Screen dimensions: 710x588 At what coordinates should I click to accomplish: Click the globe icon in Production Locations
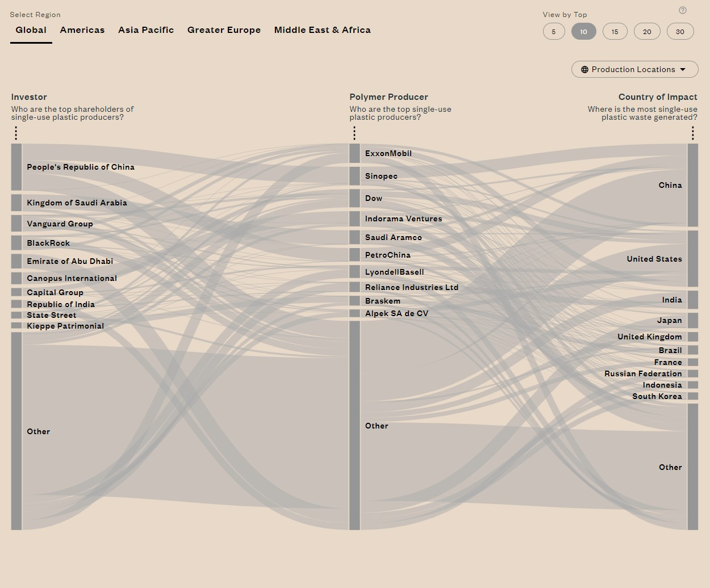584,69
